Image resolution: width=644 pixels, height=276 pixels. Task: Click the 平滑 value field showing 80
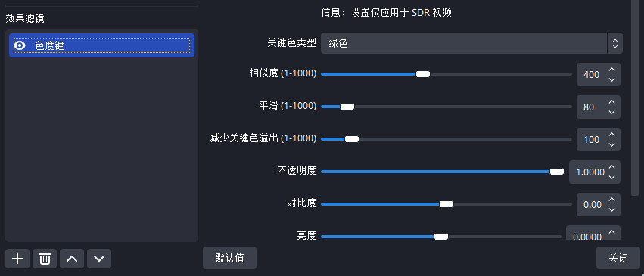point(592,107)
